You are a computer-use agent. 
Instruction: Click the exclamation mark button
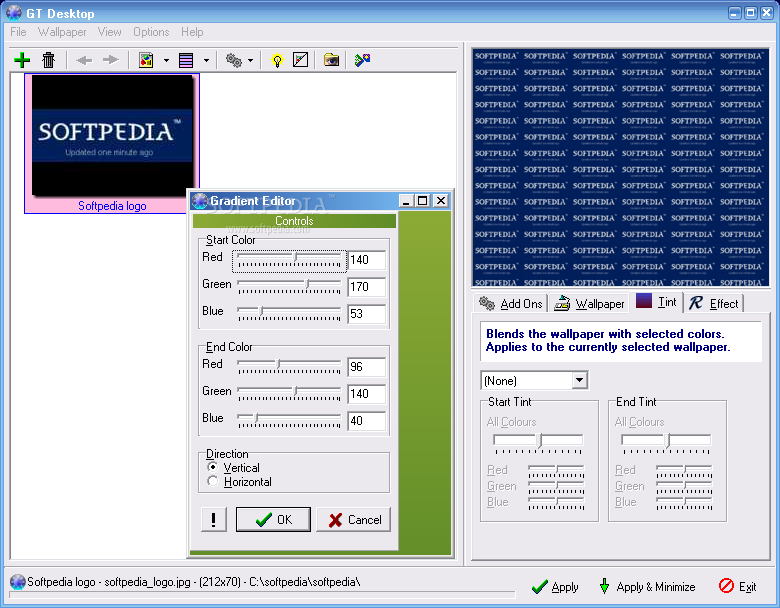[x=214, y=519]
